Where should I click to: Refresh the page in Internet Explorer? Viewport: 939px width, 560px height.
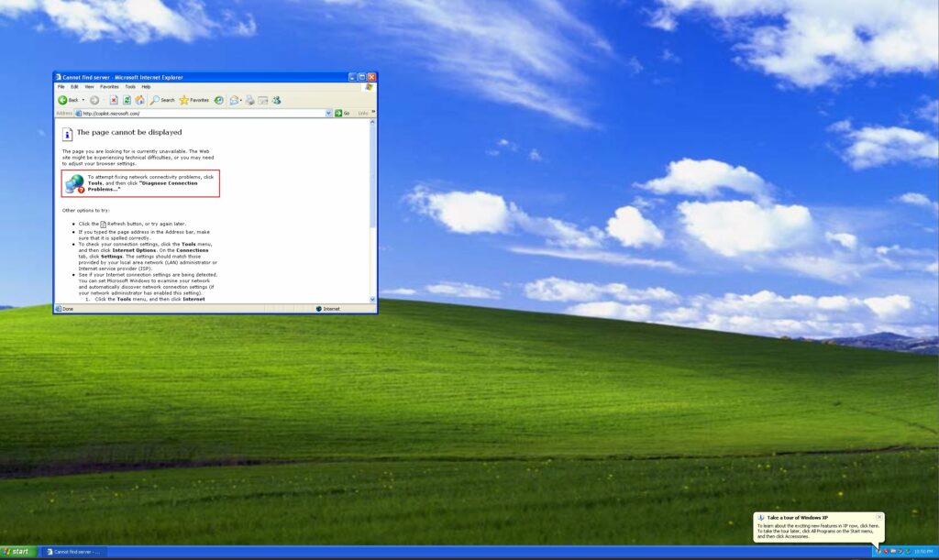coord(127,101)
